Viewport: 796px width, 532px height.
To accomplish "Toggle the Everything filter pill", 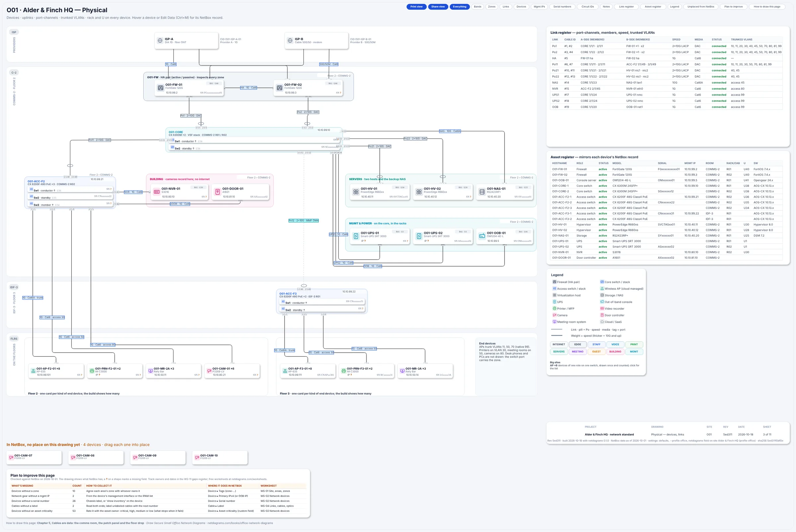I will tap(459, 7).
